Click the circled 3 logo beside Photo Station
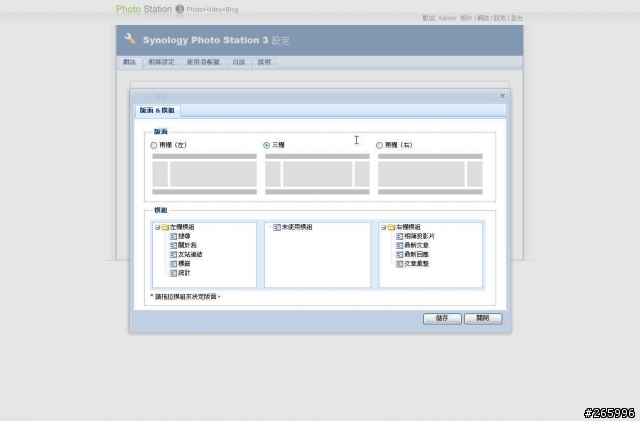 click(180, 9)
